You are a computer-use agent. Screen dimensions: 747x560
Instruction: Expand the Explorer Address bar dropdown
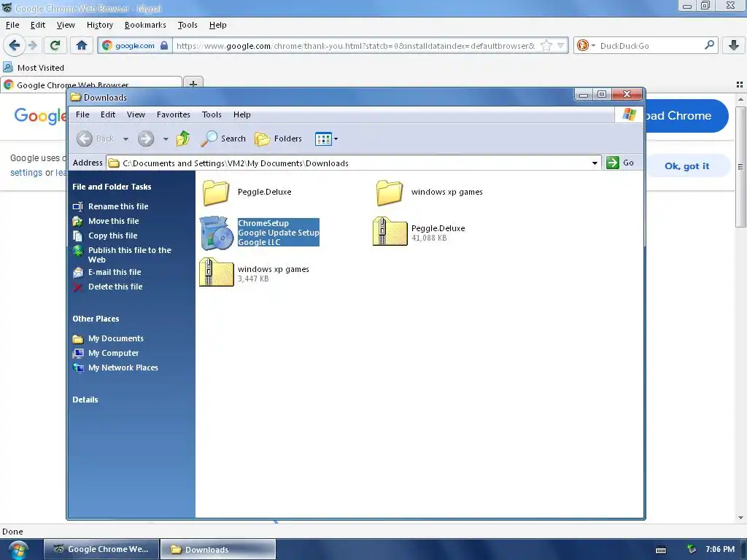pyautogui.click(x=595, y=163)
